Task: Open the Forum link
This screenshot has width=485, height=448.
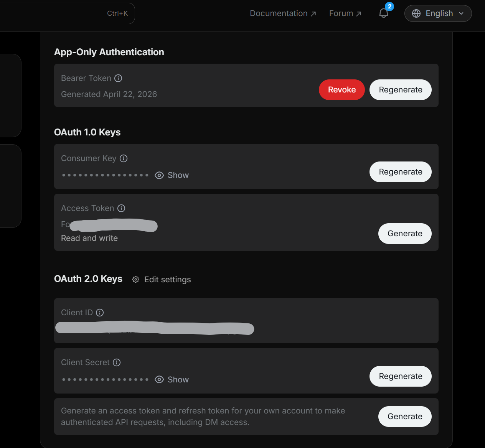Action: pos(345,13)
